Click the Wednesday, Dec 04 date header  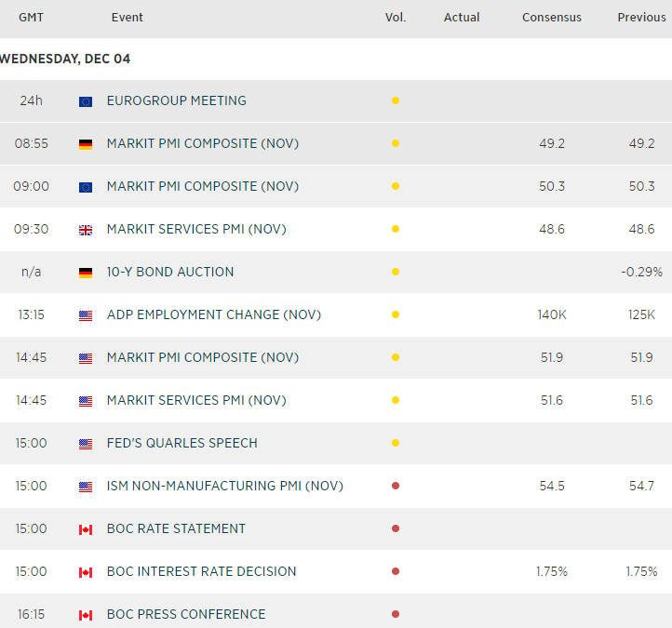pyautogui.click(x=65, y=59)
